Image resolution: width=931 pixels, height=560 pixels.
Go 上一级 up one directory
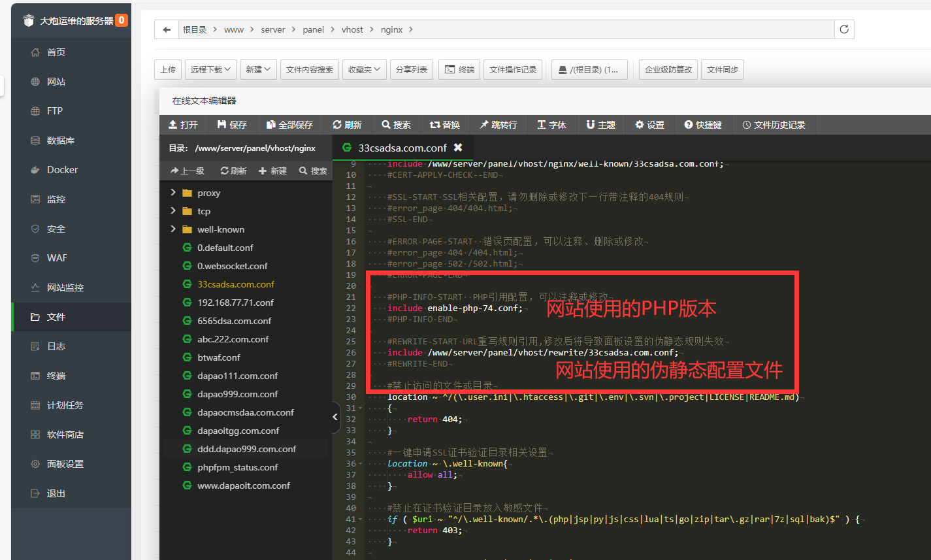[188, 171]
